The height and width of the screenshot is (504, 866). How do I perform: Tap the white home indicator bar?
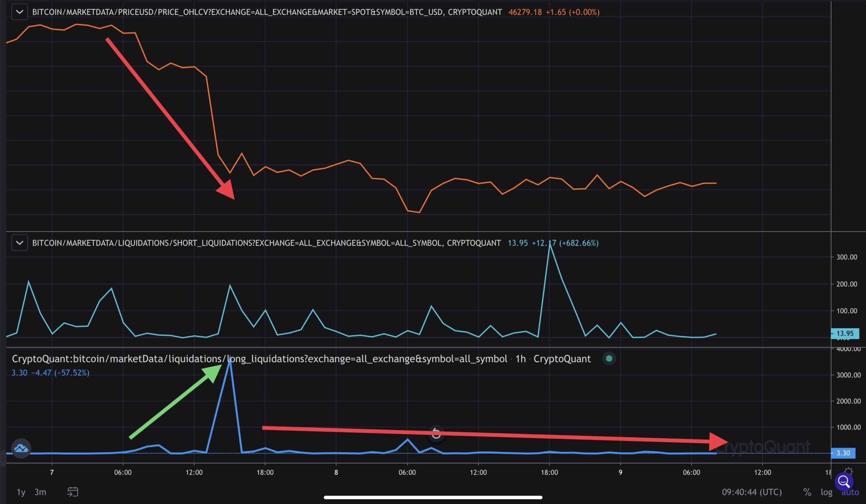[433, 497]
